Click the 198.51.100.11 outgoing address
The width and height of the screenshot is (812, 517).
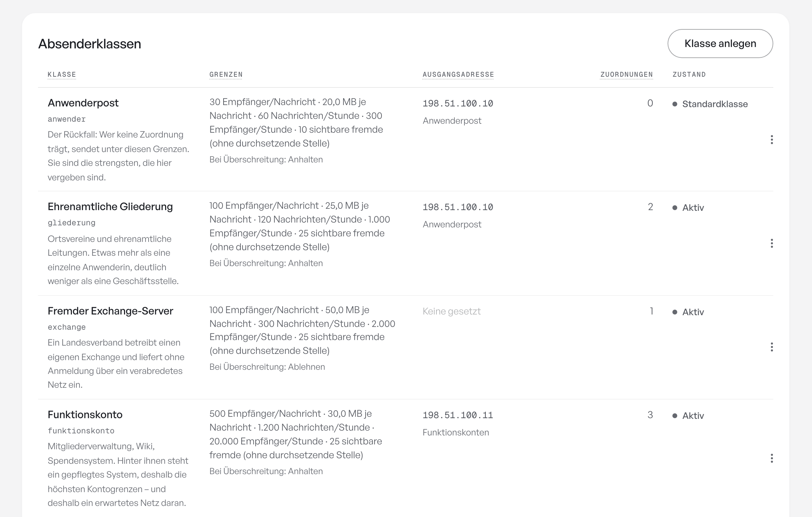(458, 415)
